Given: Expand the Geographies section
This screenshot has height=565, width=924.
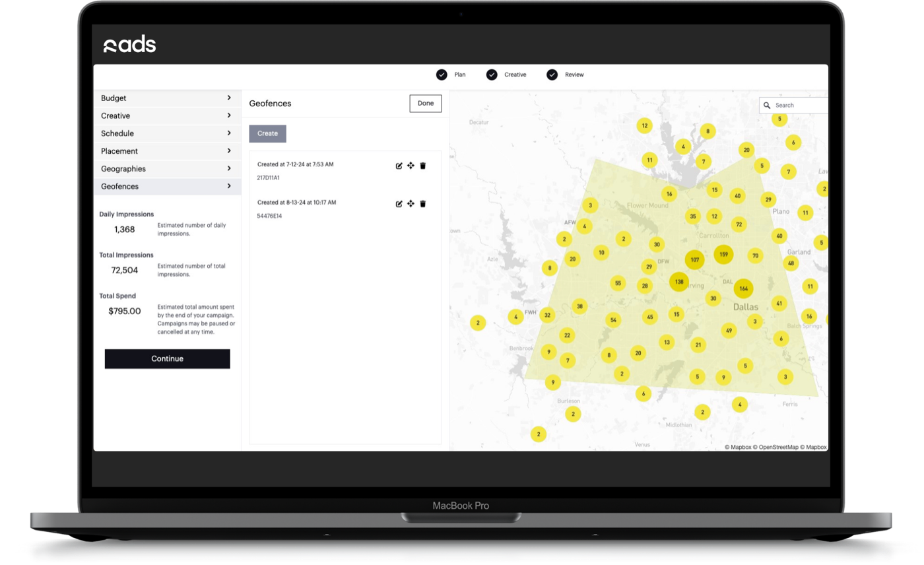Looking at the screenshot, I should point(167,168).
